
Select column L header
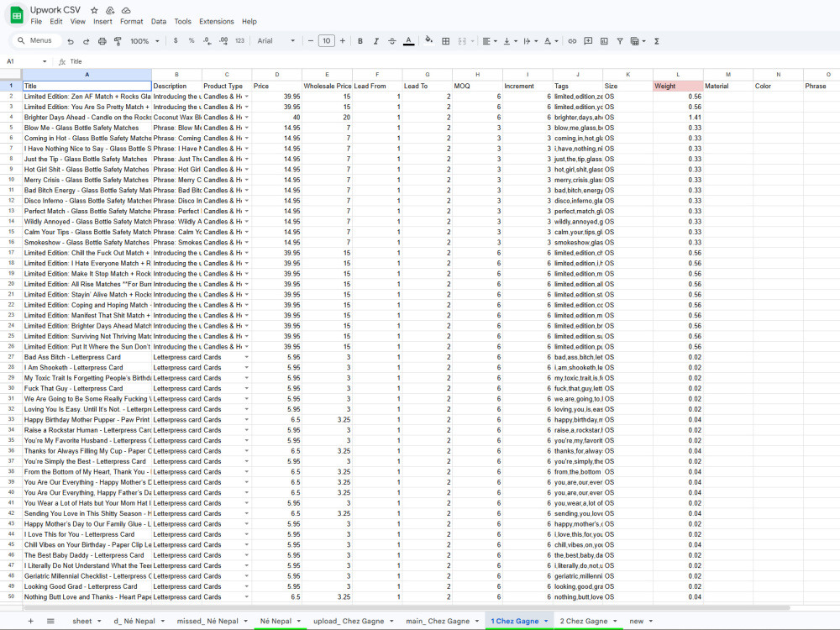click(678, 75)
